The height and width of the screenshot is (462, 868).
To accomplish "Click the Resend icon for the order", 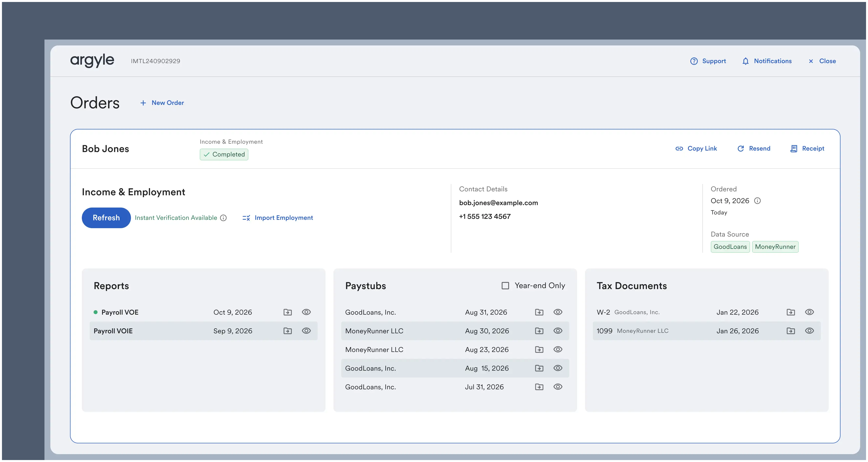I will (741, 149).
